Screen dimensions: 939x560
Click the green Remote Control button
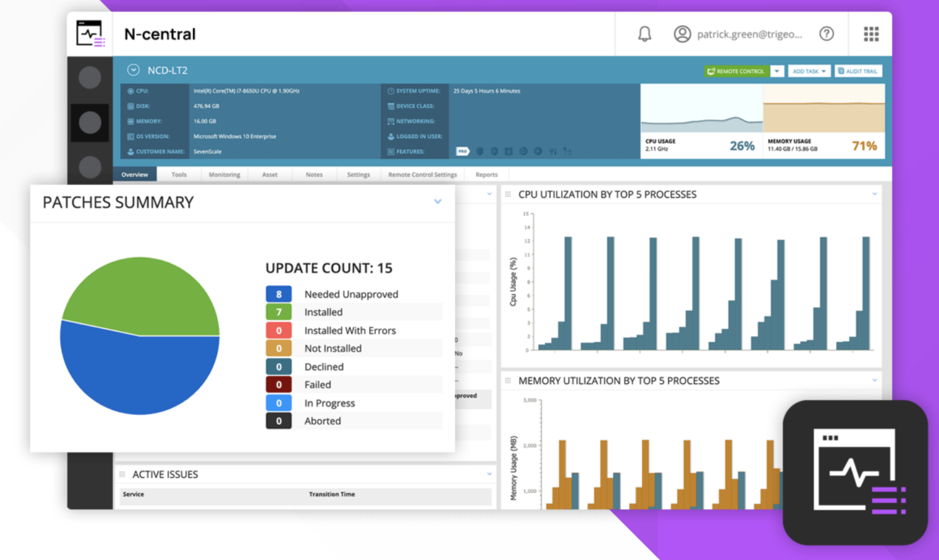coord(737,71)
